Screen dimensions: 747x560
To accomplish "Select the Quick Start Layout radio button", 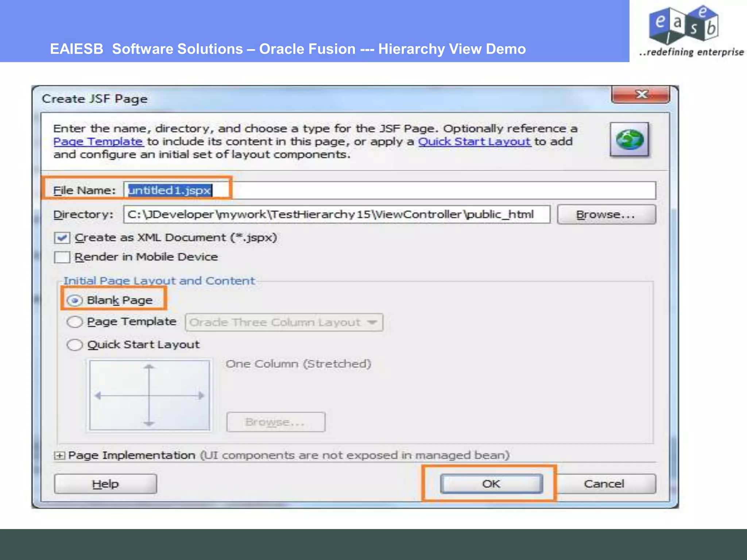I will coord(75,345).
